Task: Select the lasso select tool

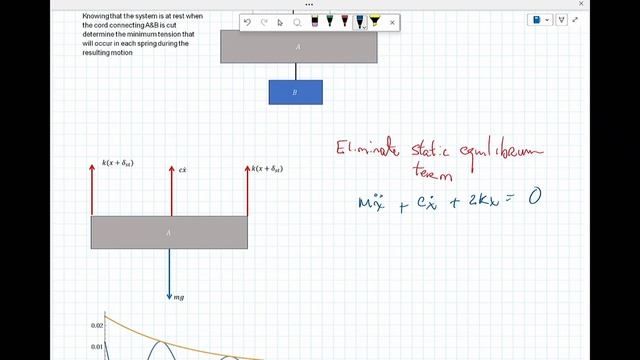Action: pos(297,23)
